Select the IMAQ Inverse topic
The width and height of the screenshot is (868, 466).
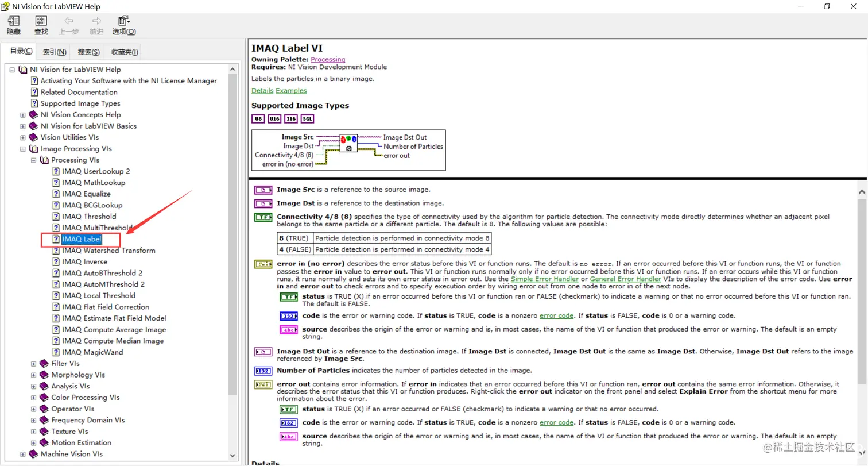84,261
